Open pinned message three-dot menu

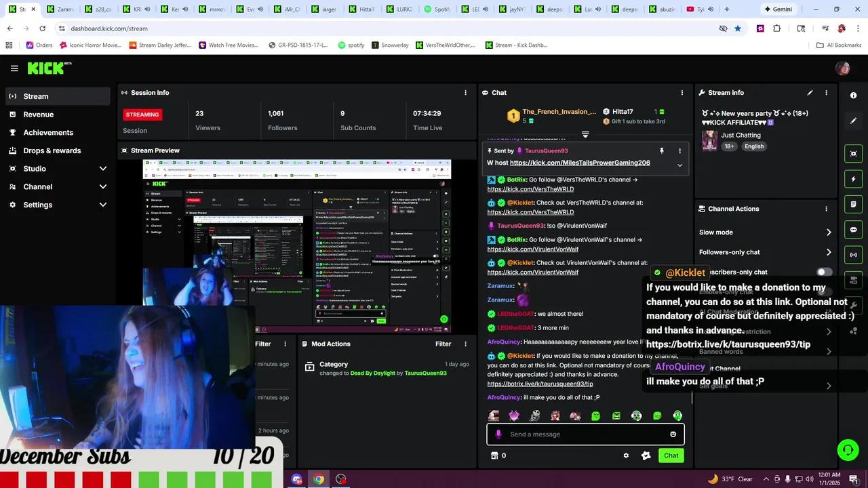[x=679, y=151]
